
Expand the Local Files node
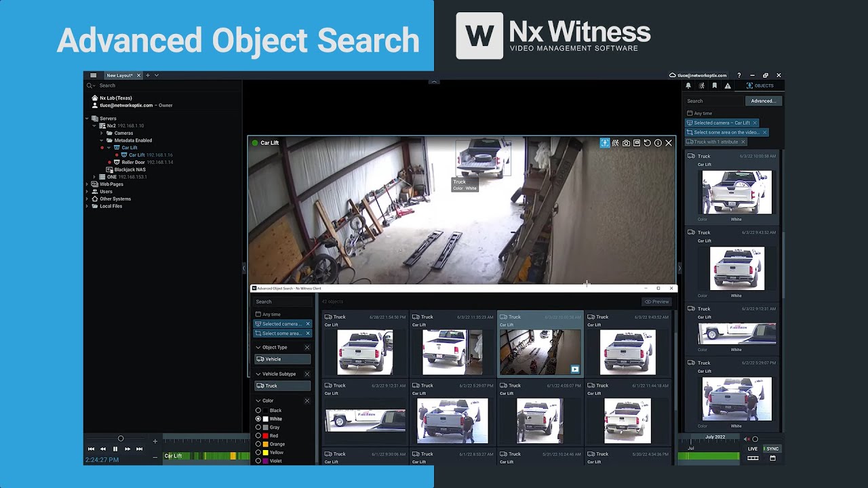tap(87, 206)
